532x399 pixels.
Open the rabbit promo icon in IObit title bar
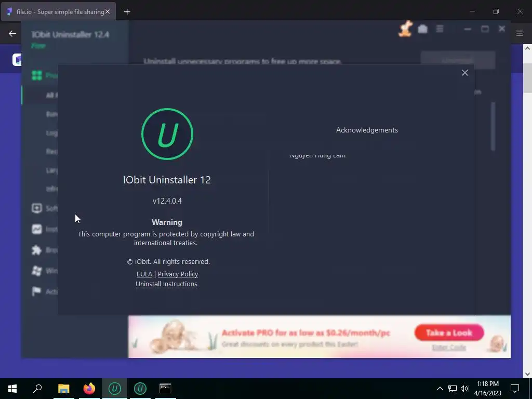point(405,29)
